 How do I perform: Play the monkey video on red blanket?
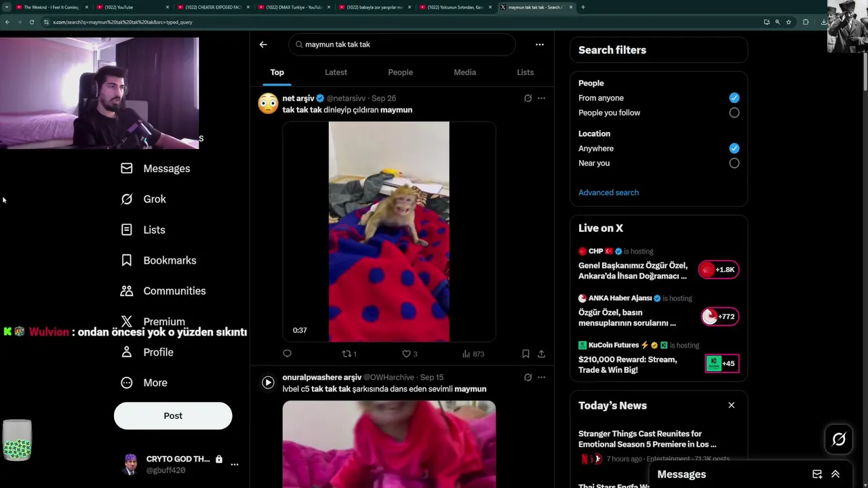pos(389,232)
